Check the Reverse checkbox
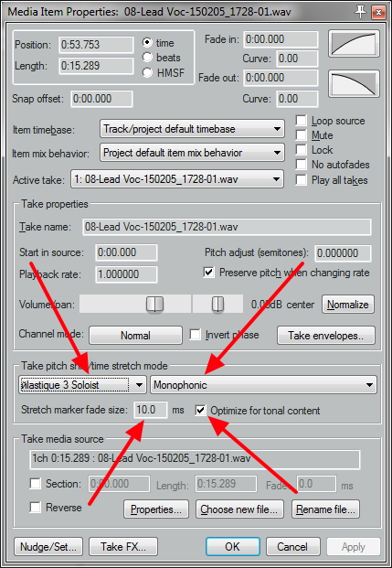The height and width of the screenshot is (568, 392). pos(35,507)
